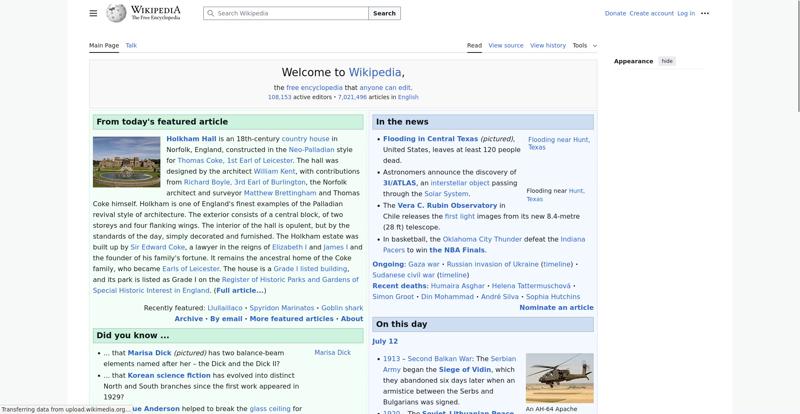Open the NBA Finals link
Image resolution: width=800 pixels, height=414 pixels.
(x=457, y=250)
